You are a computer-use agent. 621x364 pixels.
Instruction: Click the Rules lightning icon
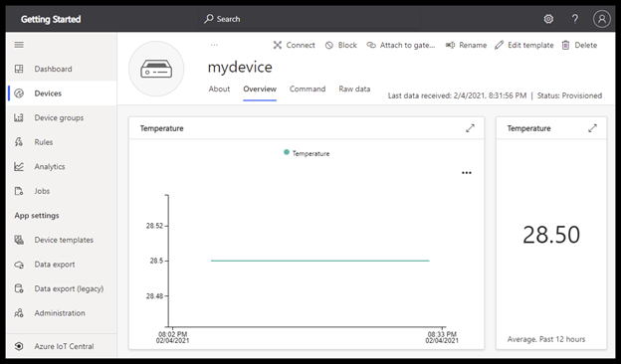19,142
